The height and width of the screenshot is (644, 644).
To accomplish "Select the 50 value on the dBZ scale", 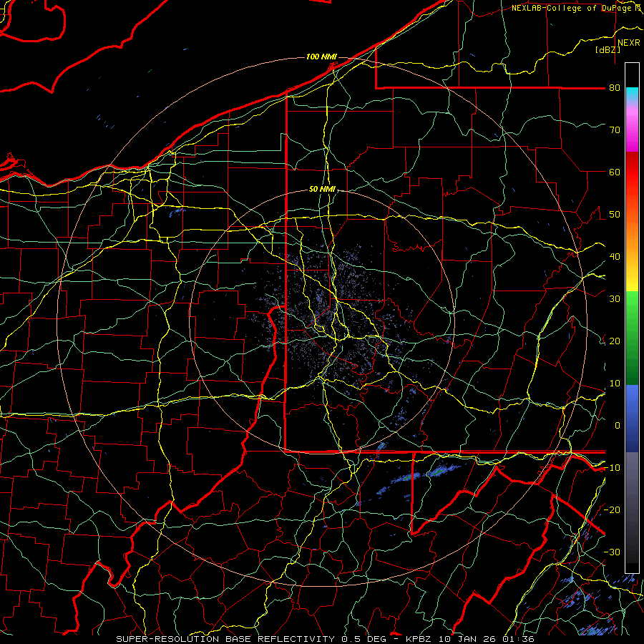I will point(615,215).
